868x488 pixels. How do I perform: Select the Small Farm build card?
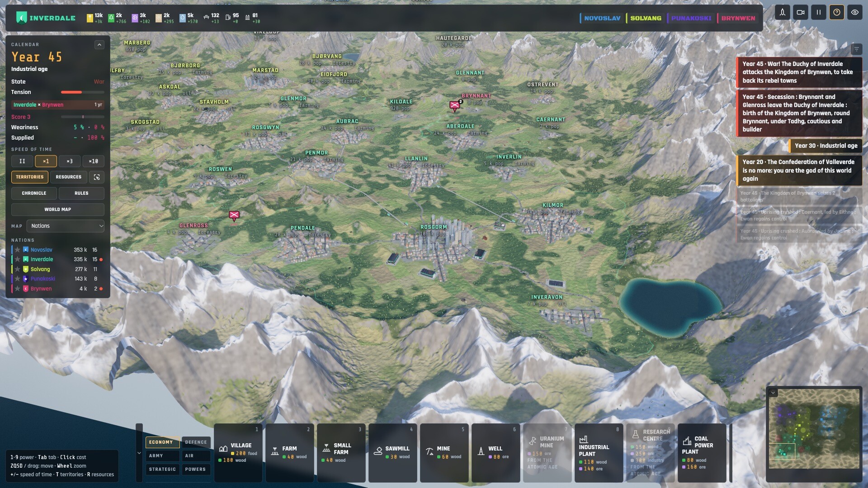pos(341,453)
